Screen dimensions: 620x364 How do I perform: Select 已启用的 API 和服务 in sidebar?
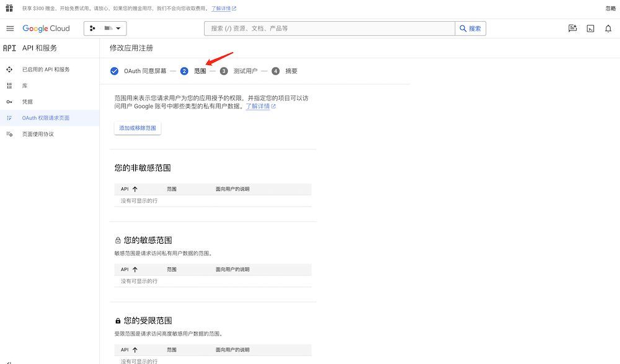pos(46,69)
